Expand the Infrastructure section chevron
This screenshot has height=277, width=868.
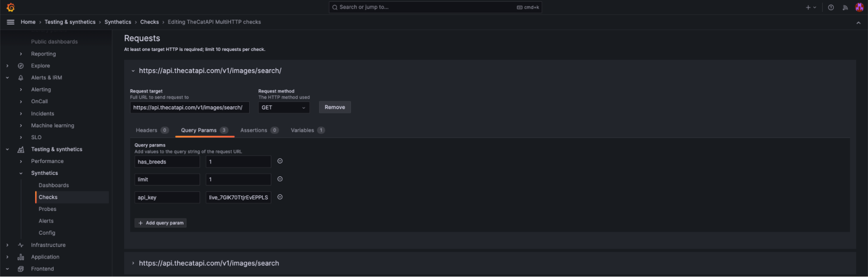pos(7,245)
